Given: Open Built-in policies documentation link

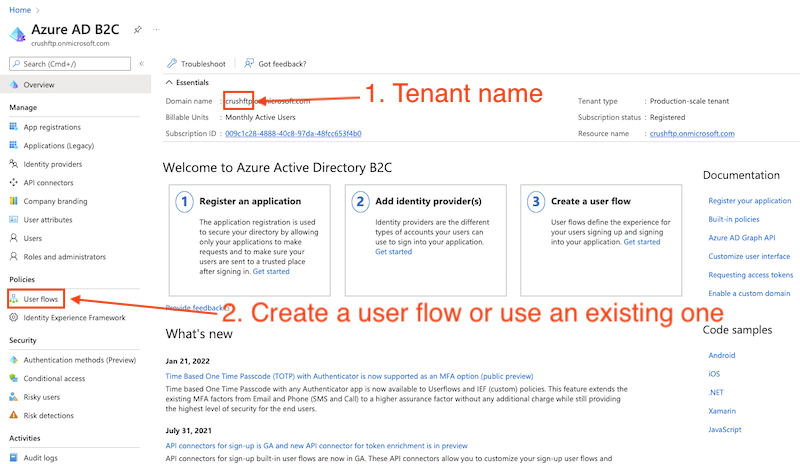Looking at the screenshot, I should point(734,219).
